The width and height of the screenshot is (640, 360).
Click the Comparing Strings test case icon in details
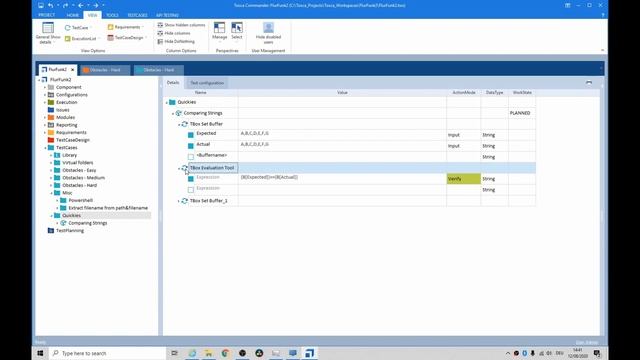pos(178,113)
